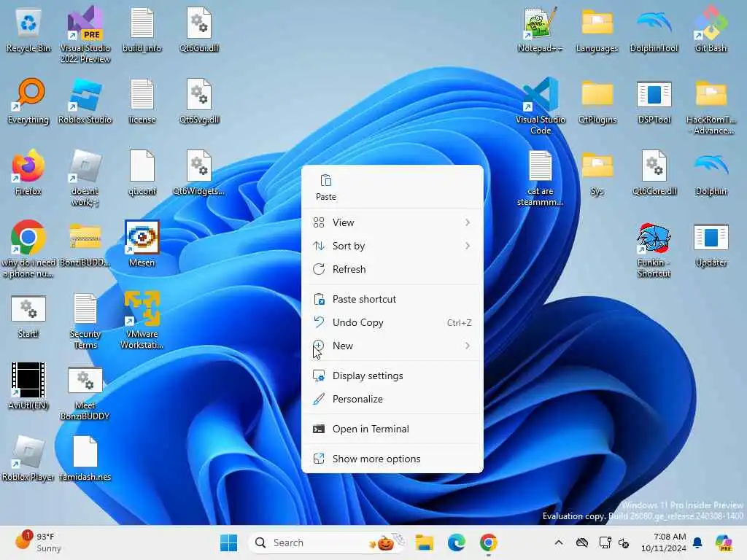This screenshot has height=560, width=747.
Task: Click the volume muted tray icon
Action: click(x=624, y=542)
